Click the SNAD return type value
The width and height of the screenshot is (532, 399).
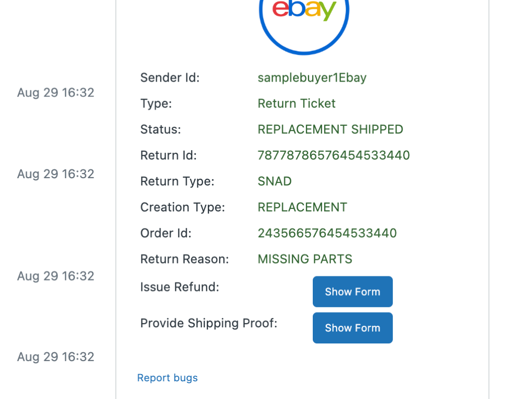[x=274, y=181]
